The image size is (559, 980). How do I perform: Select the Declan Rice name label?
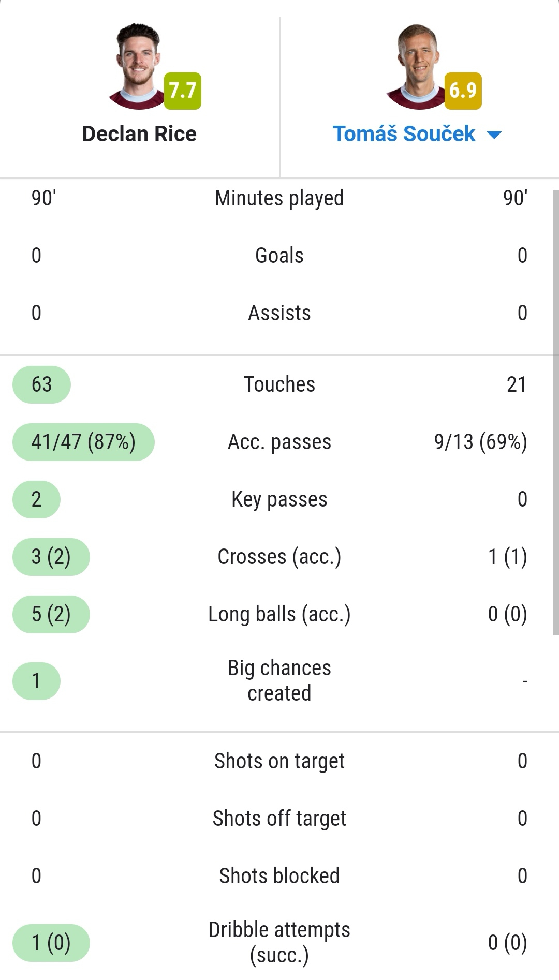tap(139, 134)
